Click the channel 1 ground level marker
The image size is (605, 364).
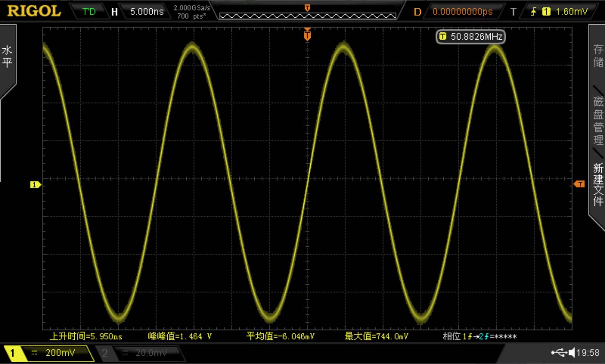[36, 185]
